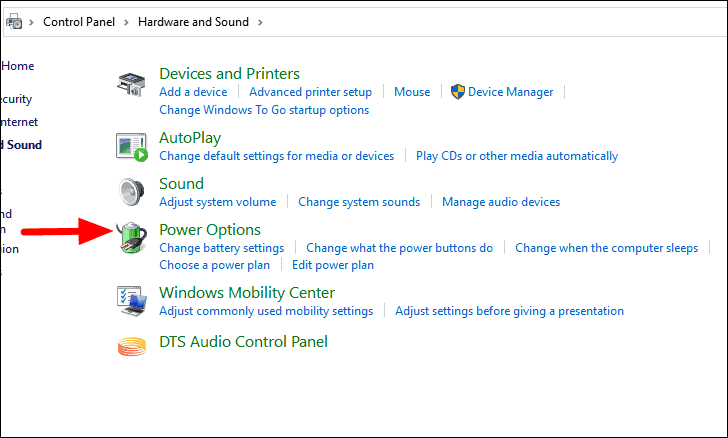
Task: Click the Power Options battery icon
Action: point(132,238)
